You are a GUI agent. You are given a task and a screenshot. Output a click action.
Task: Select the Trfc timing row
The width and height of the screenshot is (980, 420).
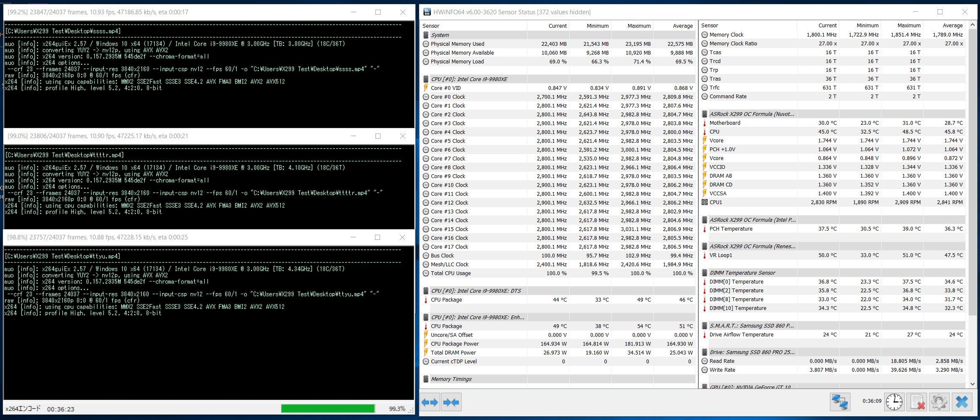coord(832,87)
